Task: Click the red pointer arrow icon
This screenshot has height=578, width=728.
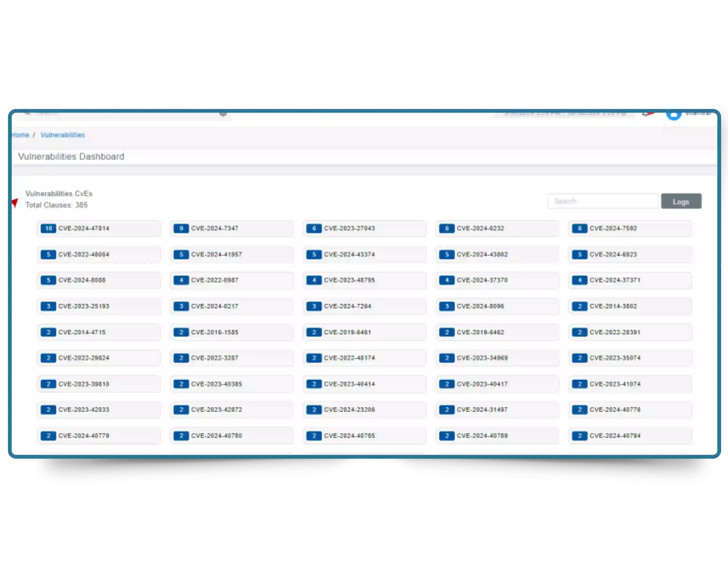Action: pos(15,203)
